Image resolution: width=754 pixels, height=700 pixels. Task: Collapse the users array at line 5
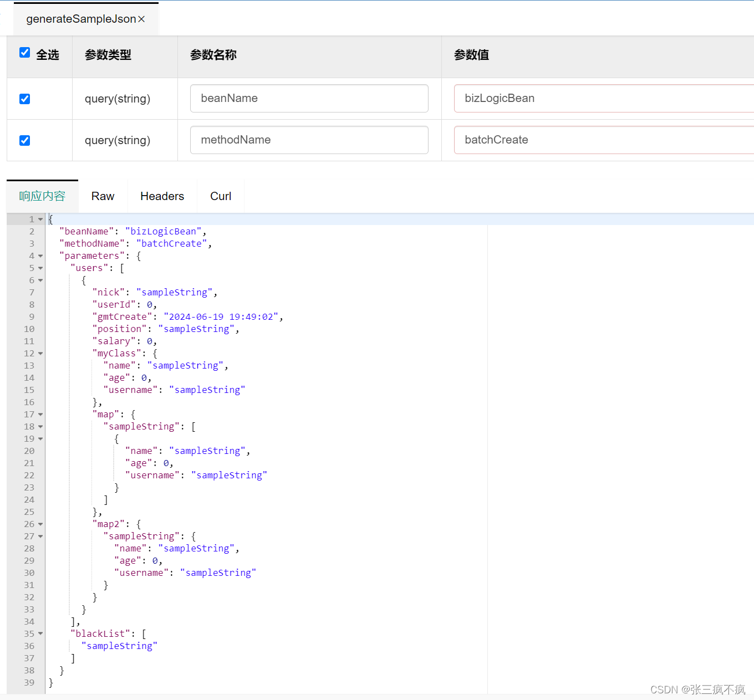pos(40,268)
